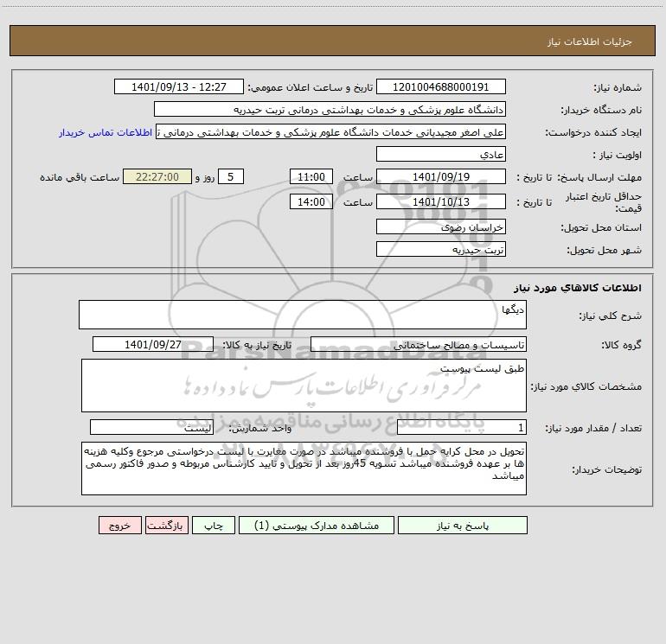Viewport: 666px width, 644px height.
Task: Click the label 'شماره نیاز:'
Action: click(x=618, y=88)
